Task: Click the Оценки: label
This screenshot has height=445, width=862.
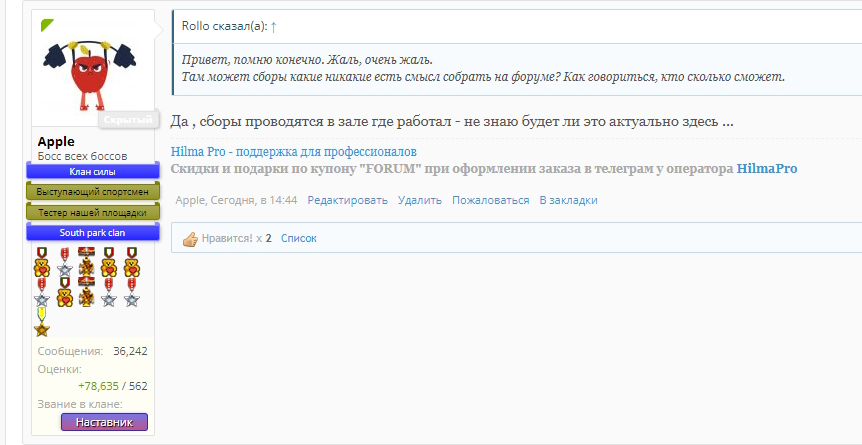Action: pos(59,369)
